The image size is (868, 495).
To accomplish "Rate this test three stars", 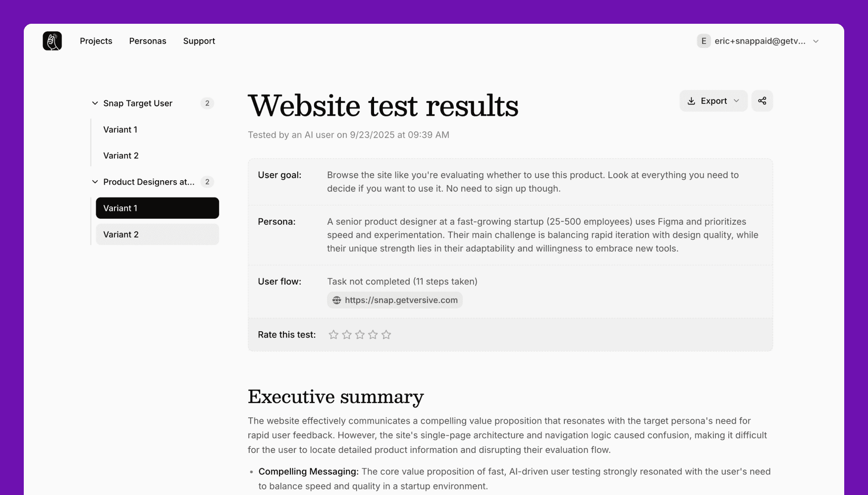I will tap(360, 335).
